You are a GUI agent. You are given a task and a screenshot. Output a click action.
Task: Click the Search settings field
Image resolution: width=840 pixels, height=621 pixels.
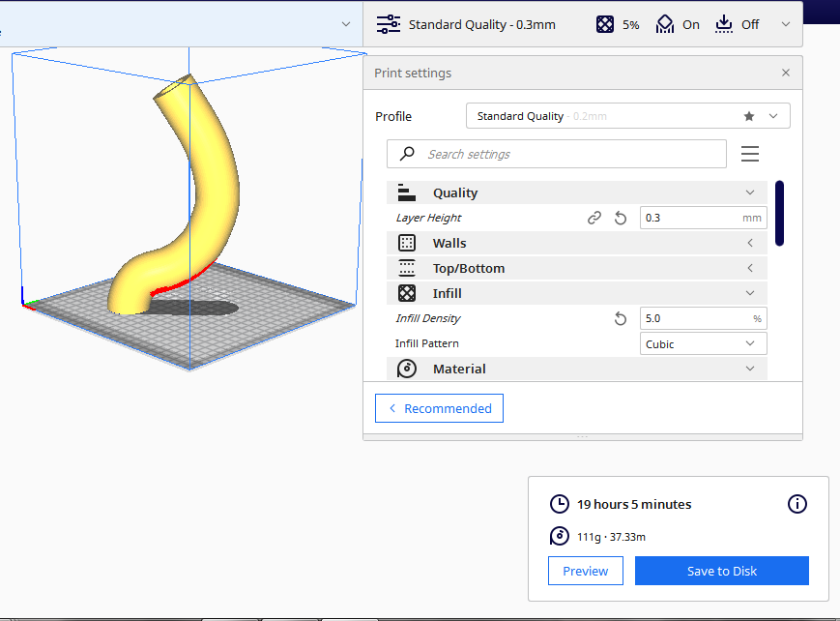coord(557,154)
